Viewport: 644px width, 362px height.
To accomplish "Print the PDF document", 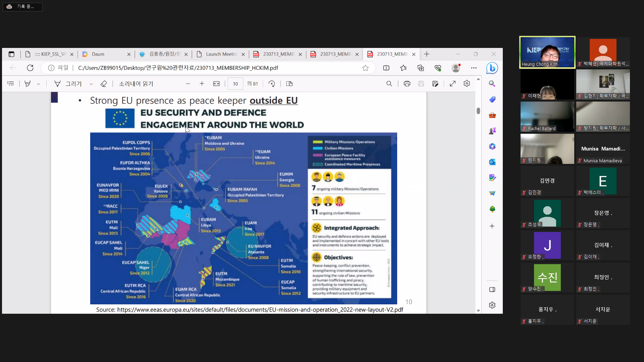I will (x=407, y=84).
